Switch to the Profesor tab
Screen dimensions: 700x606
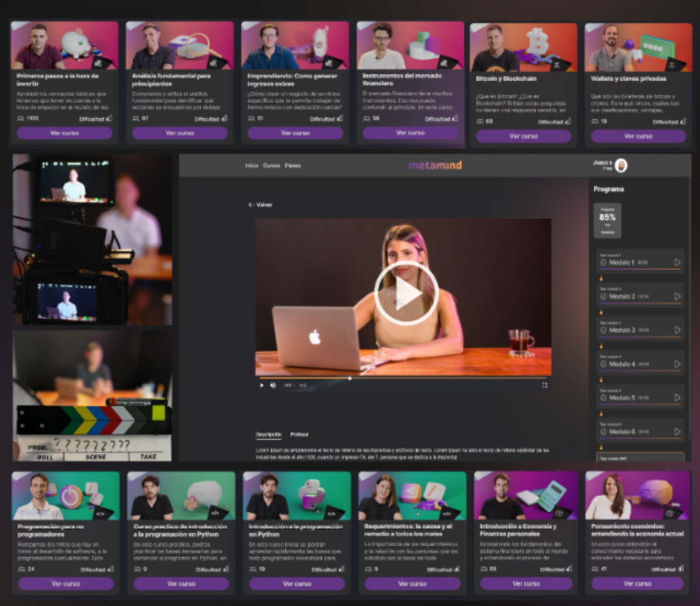299,435
